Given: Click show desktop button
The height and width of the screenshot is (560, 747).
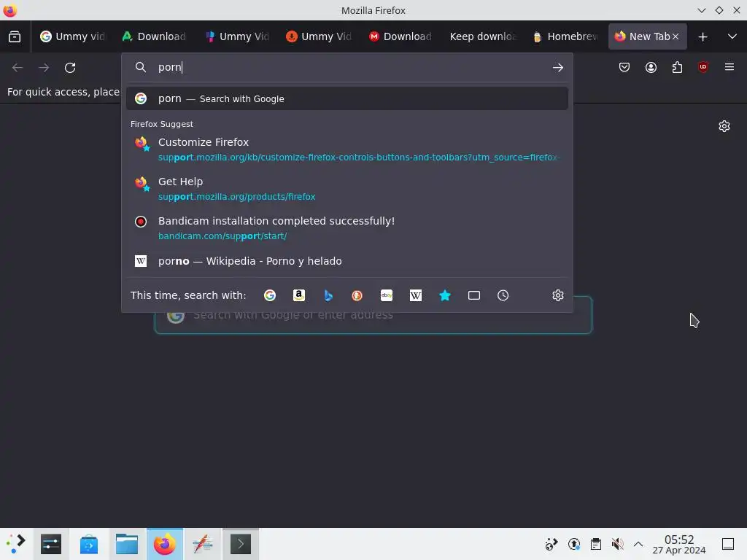Looking at the screenshot, I should click(x=728, y=544).
